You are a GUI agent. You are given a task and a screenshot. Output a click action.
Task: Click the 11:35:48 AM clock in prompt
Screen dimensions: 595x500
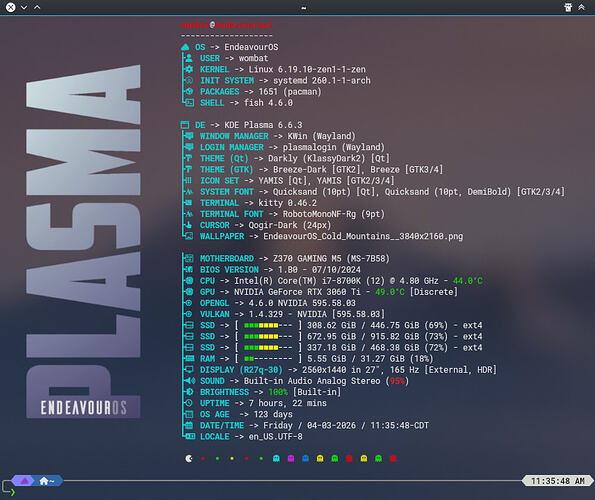[x=558, y=481]
